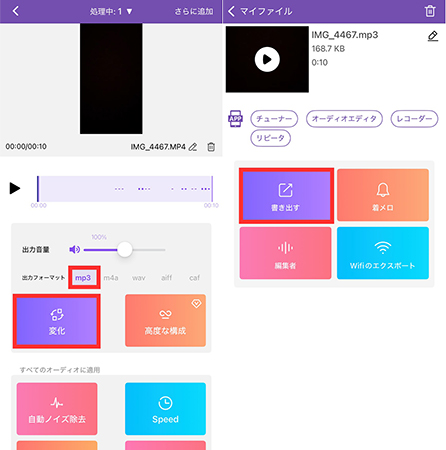Screen dimensions: 446x450
Task: Click the IMG_4467.mp3 file name
Action: tap(345, 35)
